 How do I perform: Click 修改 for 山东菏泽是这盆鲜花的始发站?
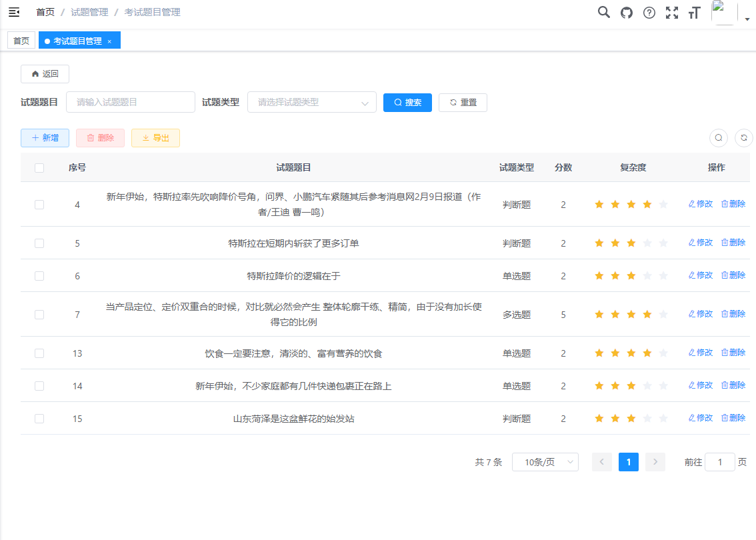701,418
